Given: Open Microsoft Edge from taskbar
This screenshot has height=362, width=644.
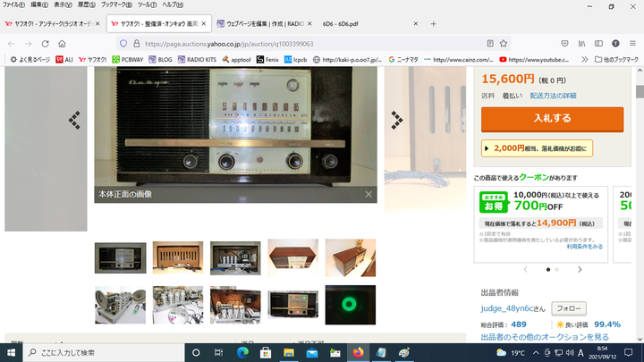Looking at the screenshot, I should tap(241, 352).
